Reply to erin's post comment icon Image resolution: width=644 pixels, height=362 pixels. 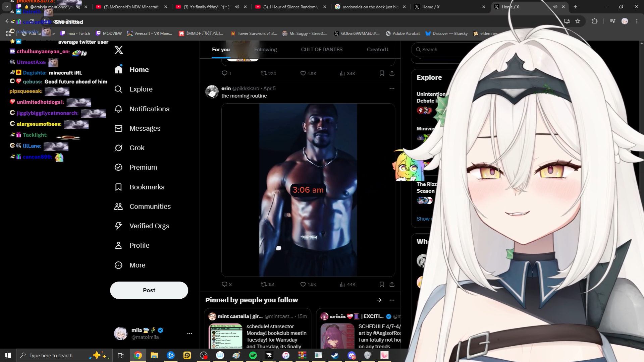point(225,284)
